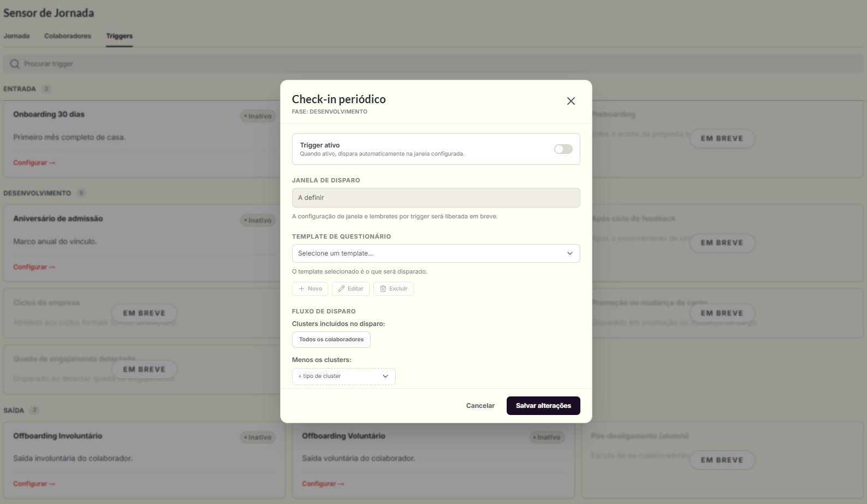Click Inativo badge on Offboarding Involuntário

(258, 437)
